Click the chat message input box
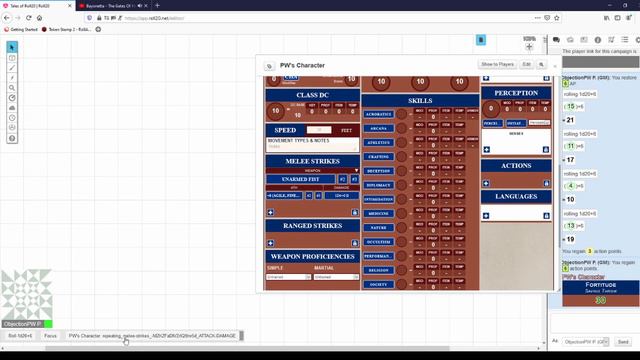 click(x=595, y=324)
